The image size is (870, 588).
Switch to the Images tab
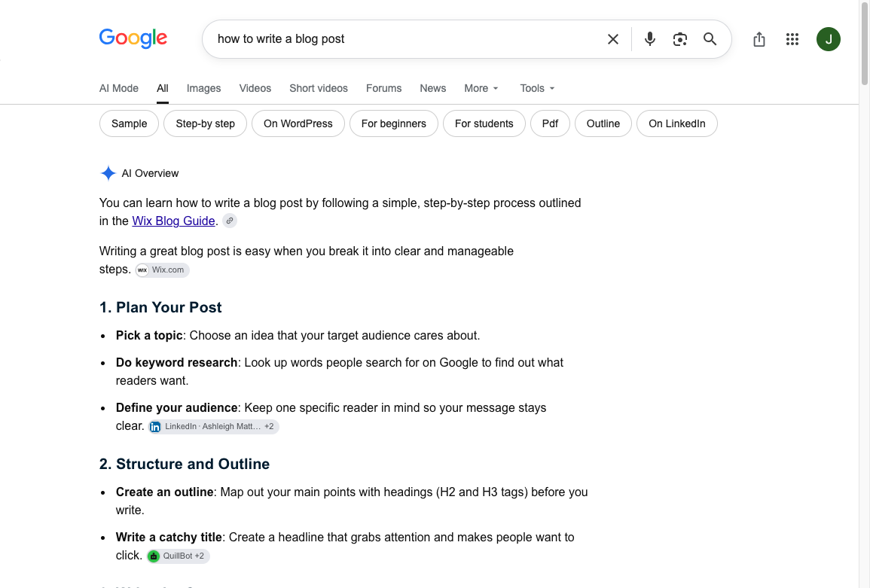[x=203, y=88]
